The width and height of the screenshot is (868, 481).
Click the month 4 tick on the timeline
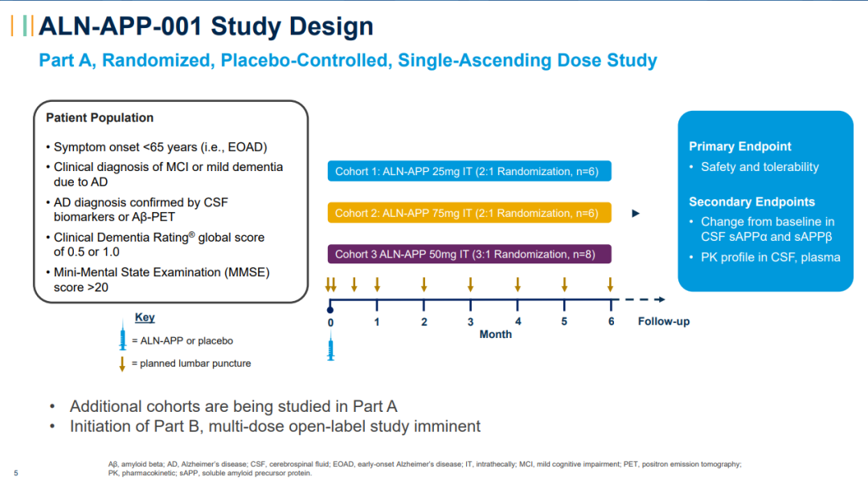tap(518, 305)
